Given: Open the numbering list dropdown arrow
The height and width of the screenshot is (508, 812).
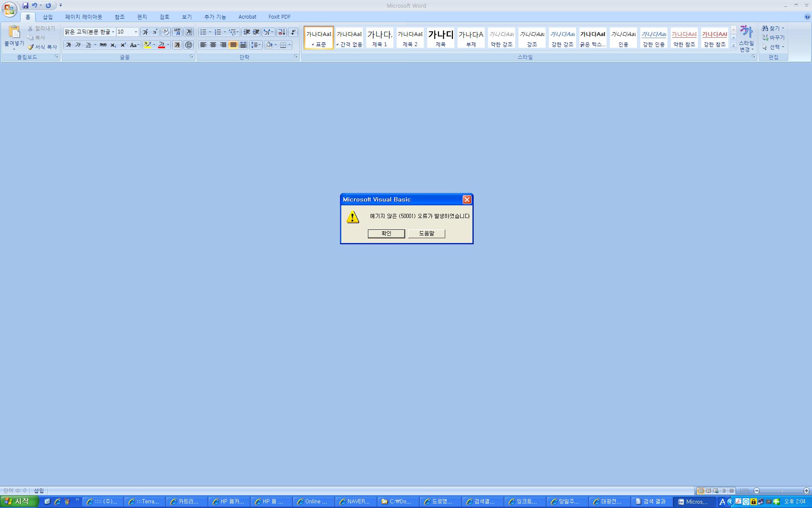Looking at the screenshot, I should point(225,32).
